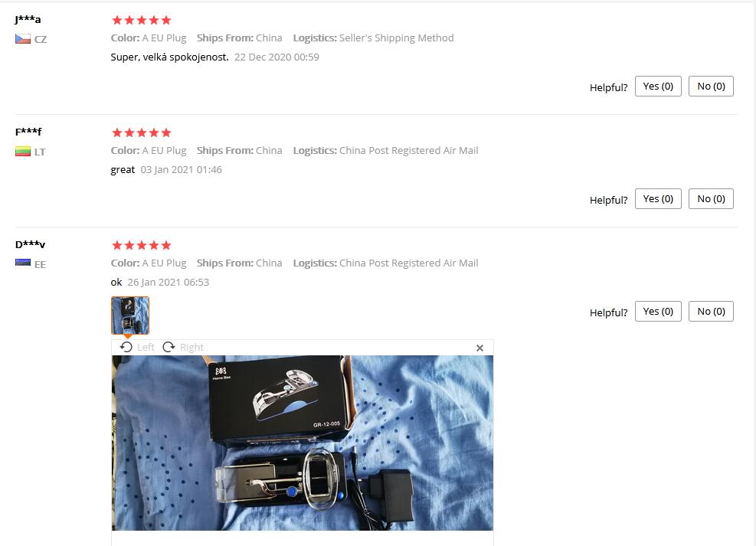Click the reviewer name D***v
Image resolution: width=756 pixels, height=546 pixels.
pos(30,244)
